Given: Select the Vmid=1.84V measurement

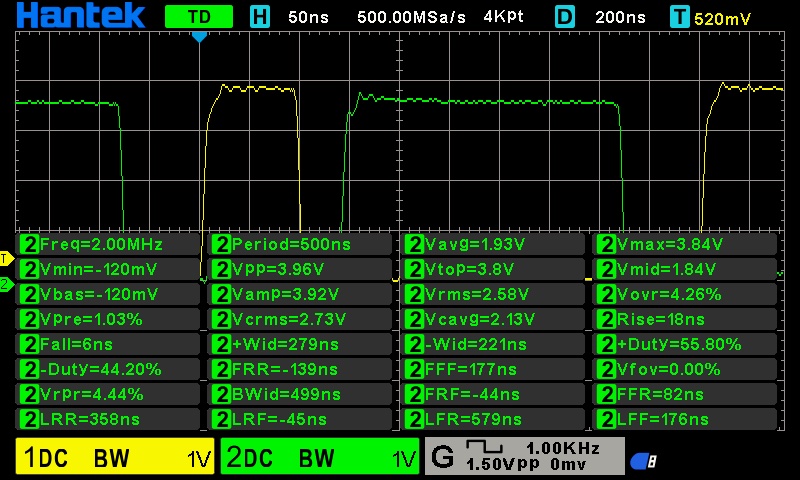Looking at the screenshot, I should click(685, 269).
